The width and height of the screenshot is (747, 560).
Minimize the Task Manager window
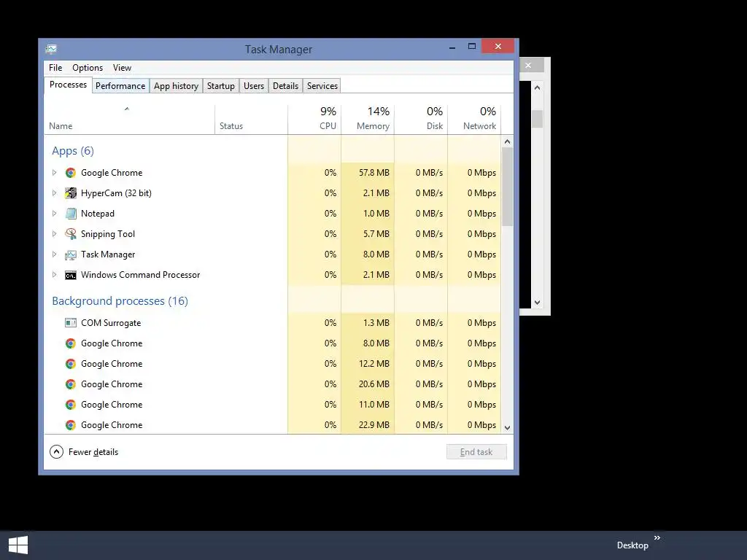pyautogui.click(x=452, y=47)
